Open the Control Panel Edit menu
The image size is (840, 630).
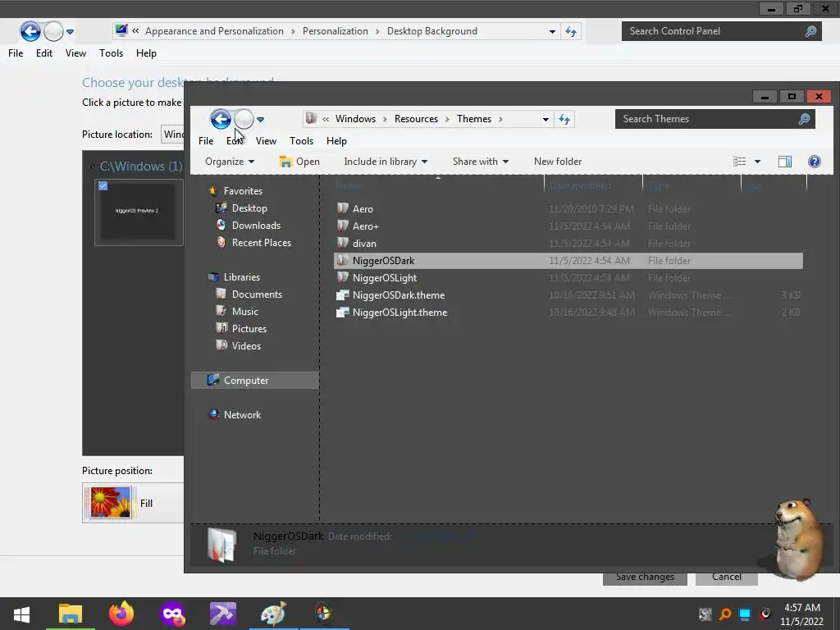[44, 53]
